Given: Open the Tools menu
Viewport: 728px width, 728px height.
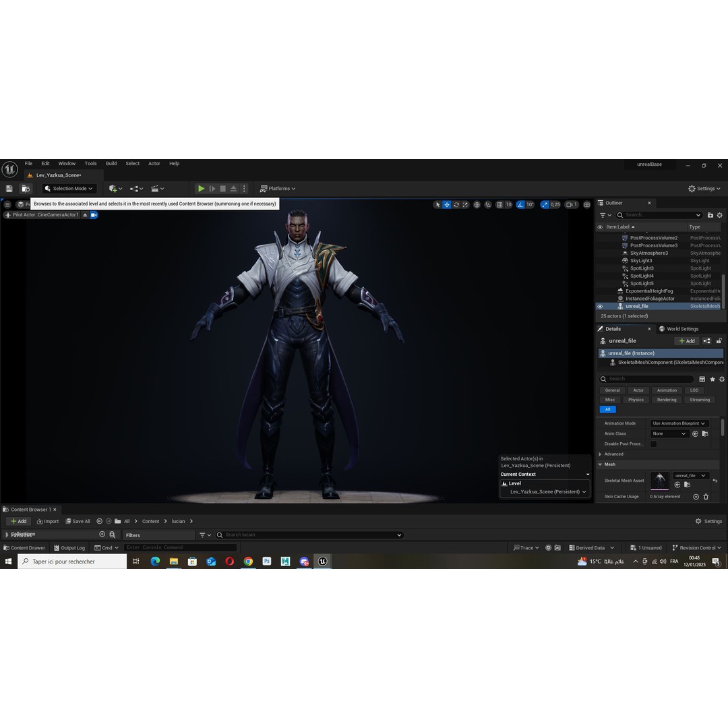Looking at the screenshot, I should [90, 163].
